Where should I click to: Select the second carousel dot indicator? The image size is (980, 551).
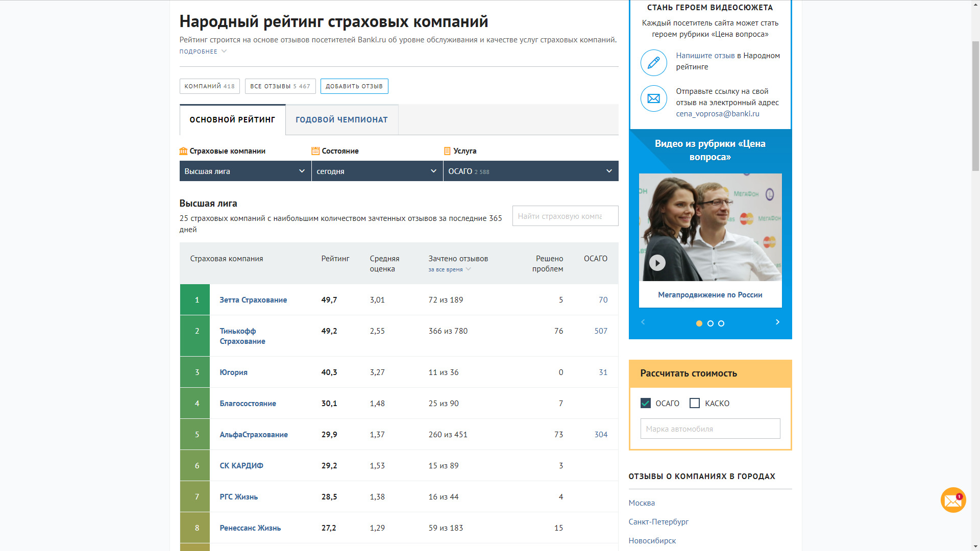pos(710,323)
